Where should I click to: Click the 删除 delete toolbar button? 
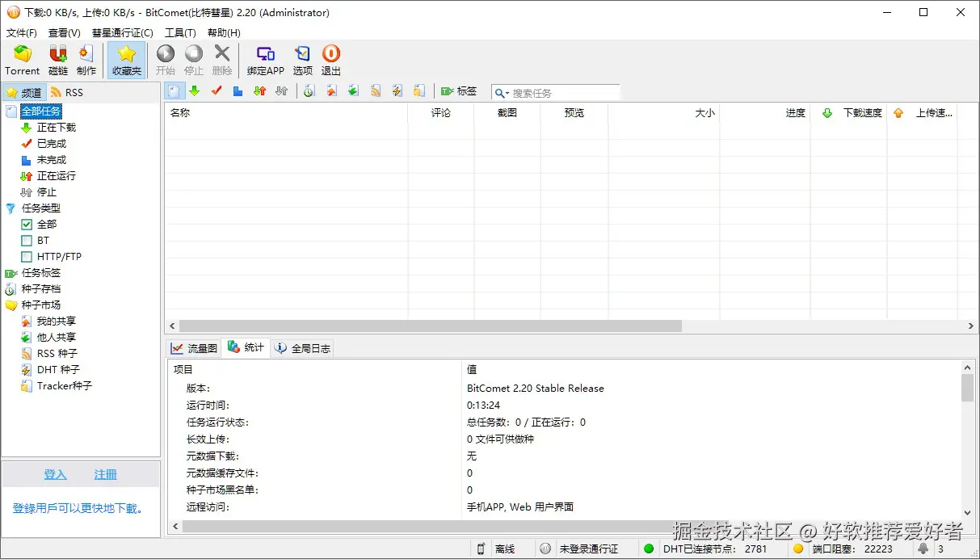222,61
